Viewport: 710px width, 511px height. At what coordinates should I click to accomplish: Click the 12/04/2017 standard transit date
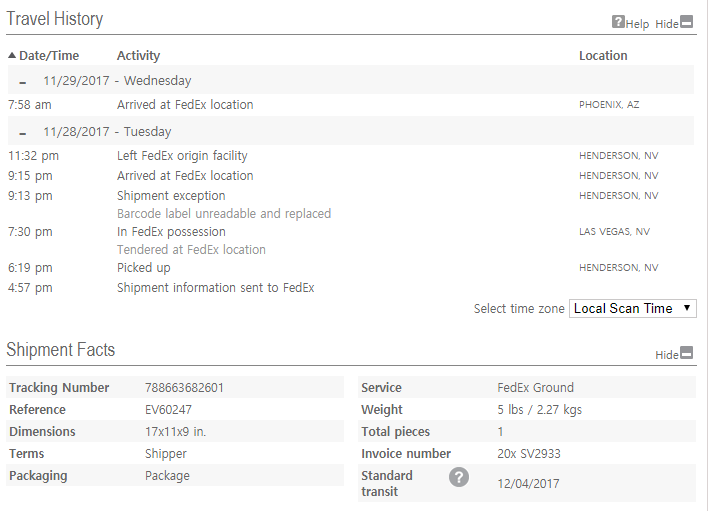[529, 484]
